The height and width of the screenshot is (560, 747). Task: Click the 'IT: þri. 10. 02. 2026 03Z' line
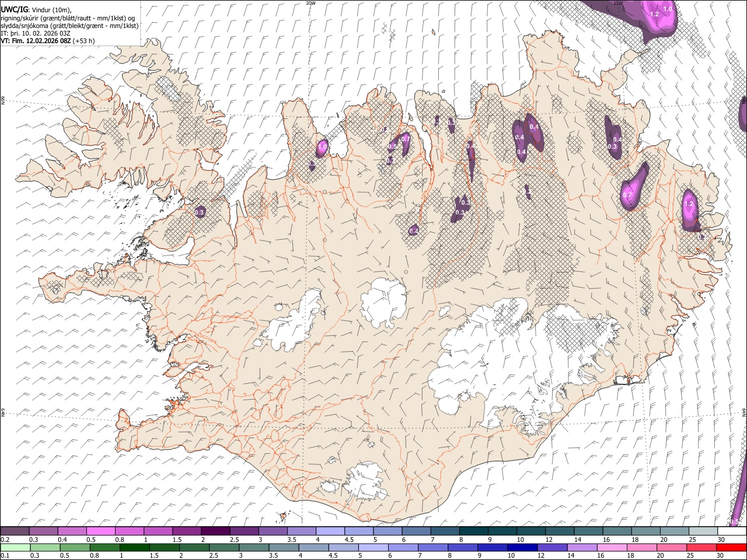coord(36,33)
